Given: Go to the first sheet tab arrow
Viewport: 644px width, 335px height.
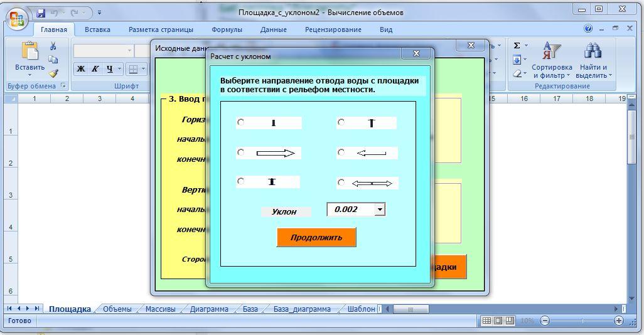Looking at the screenshot, I should (9, 308).
